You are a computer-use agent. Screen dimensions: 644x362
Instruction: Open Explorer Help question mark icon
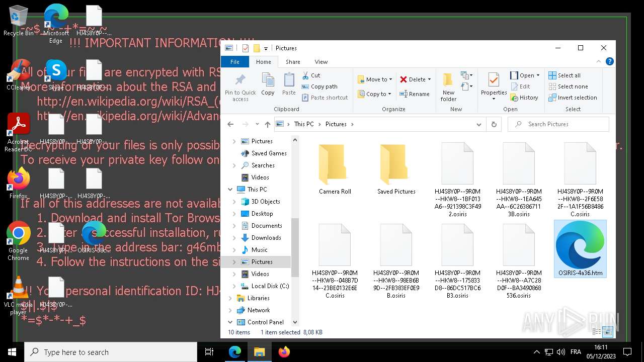click(x=609, y=62)
